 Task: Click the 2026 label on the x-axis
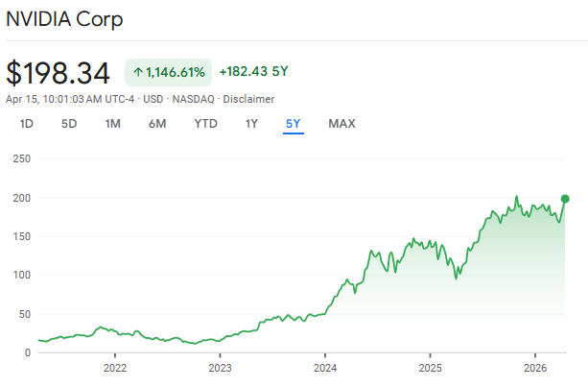pyautogui.click(x=535, y=368)
